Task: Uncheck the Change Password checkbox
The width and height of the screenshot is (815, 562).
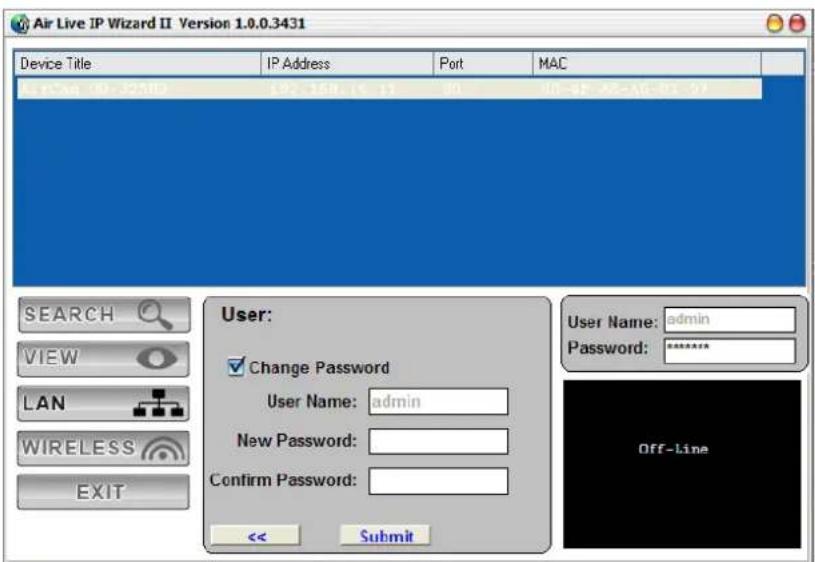Action: (235, 367)
